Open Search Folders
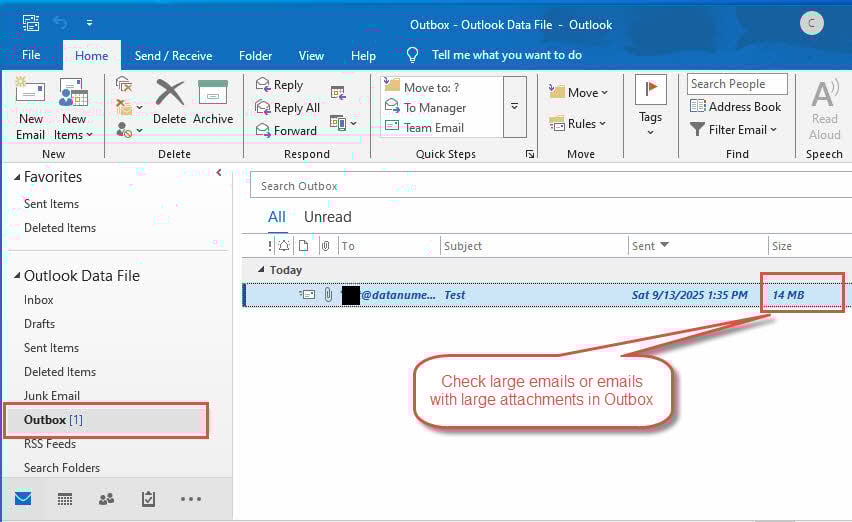This screenshot has width=852, height=522. (x=62, y=468)
